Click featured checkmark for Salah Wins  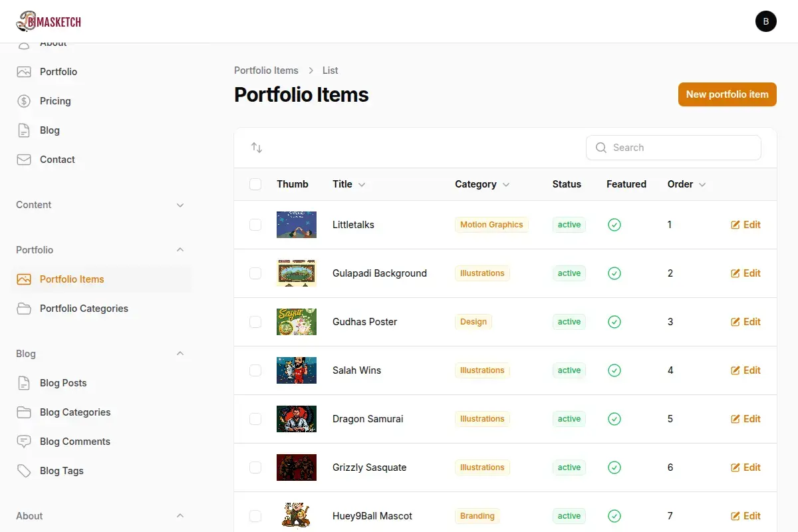pyautogui.click(x=614, y=370)
